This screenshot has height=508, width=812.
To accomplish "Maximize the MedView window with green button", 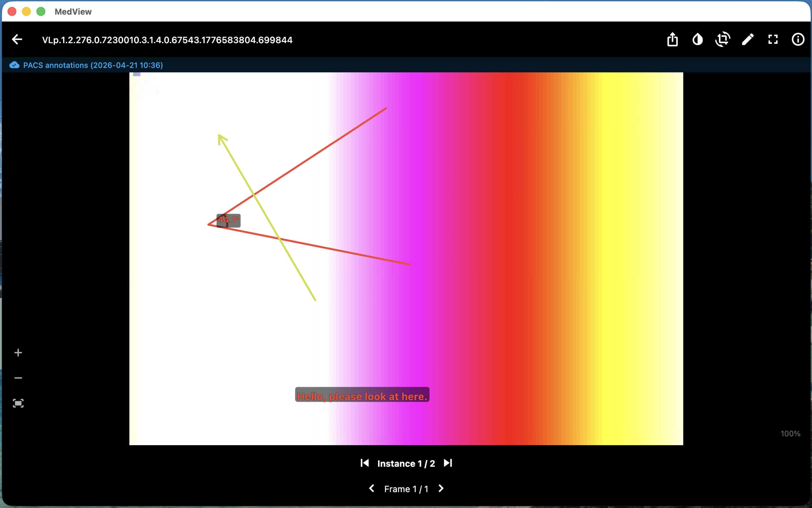I will (x=41, y=11).
